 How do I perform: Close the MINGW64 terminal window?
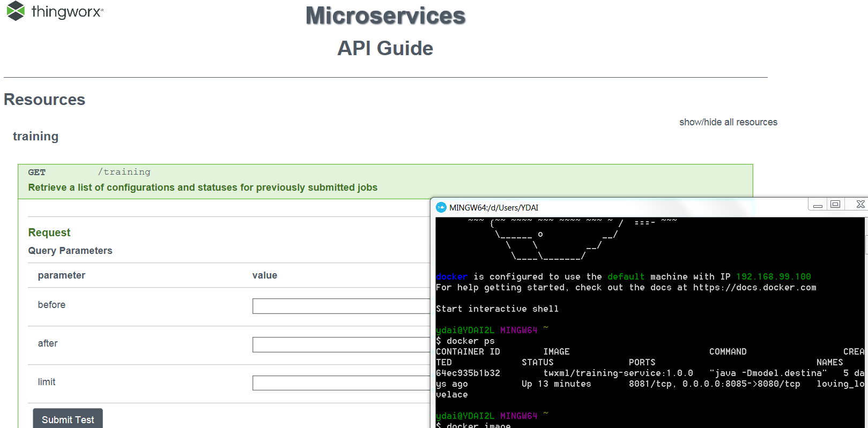[x=859, y=204]
